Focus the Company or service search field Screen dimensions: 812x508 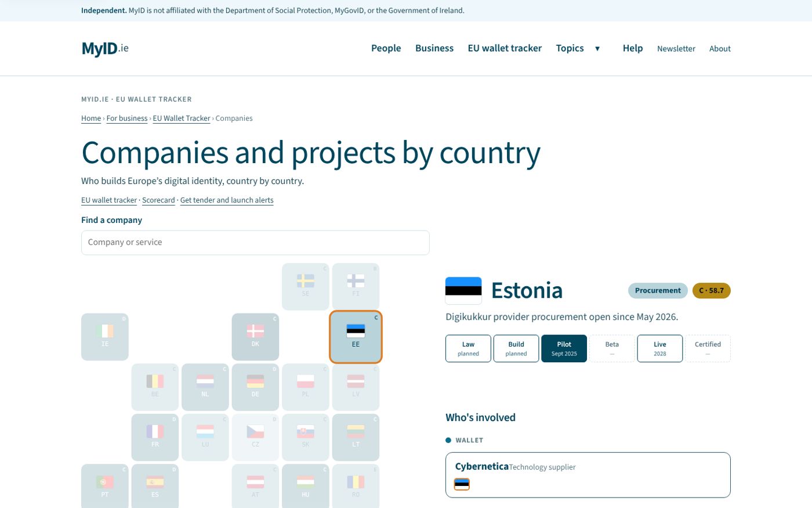coord(255,243)
